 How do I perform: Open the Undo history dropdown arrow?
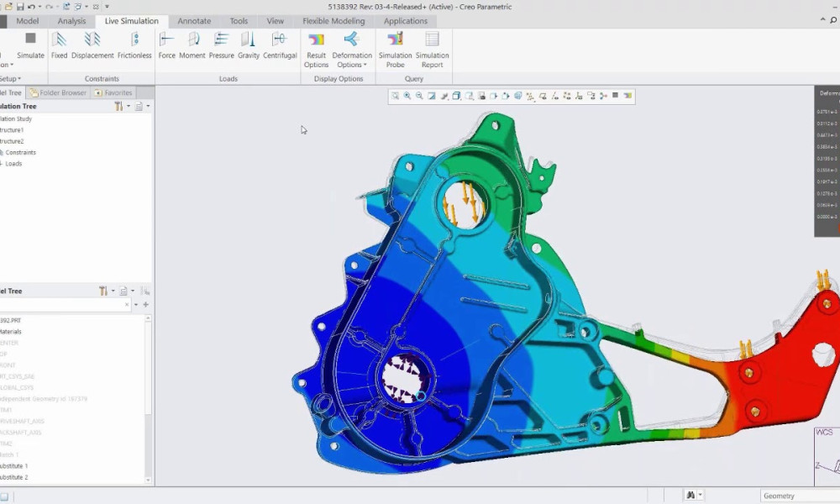click(39, 7)
